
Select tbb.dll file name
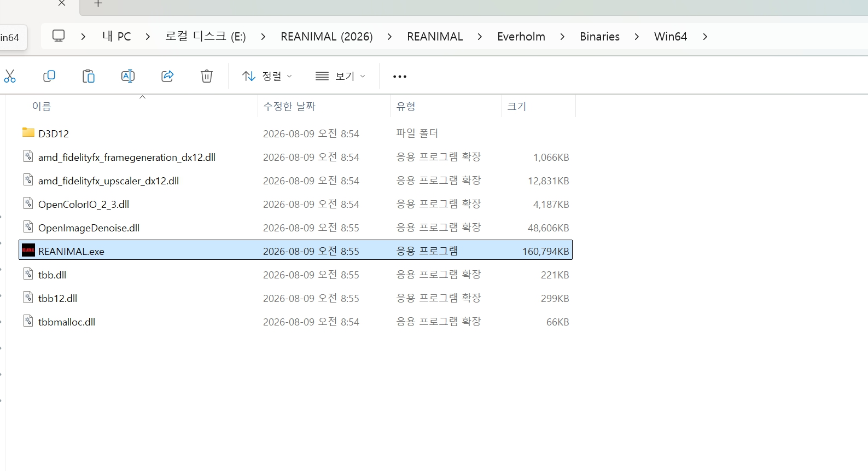[x=52, y=275]
